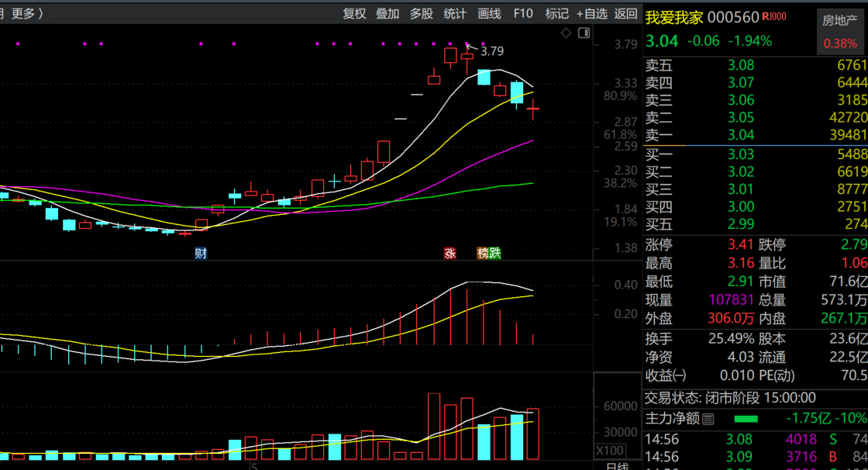This screenshot has width=868, height=470.
Task: Click the 主力净额 value -1.75亿
Action: click(808, 419)
